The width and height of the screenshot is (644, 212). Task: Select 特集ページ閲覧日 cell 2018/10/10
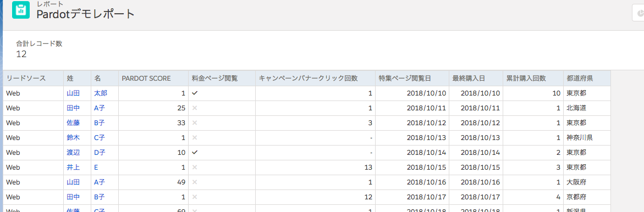[x=412, y=93]
